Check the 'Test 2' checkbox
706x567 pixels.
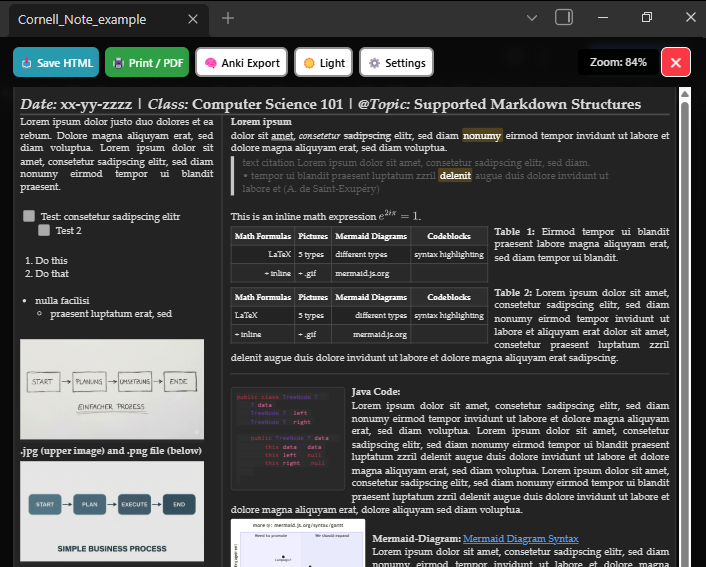coord(44,230)
